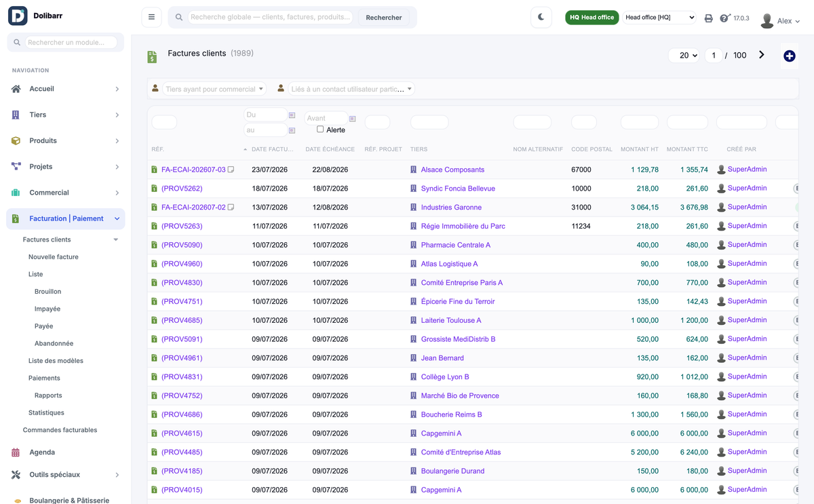Collapse the Factures clients submenu arrow
Viewport: 814px width, 504px height.
[x=116, y=239]
